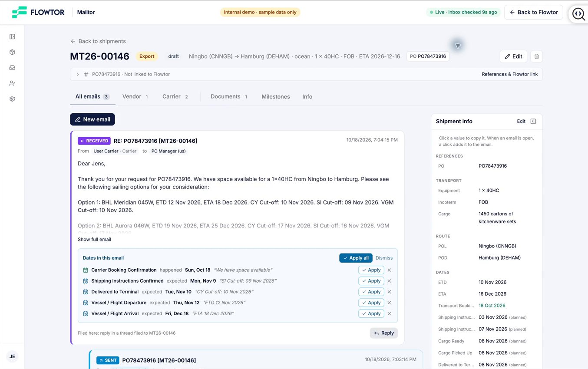Open settings gear in sidebar
The image size is (588, 369).
pos(12,99)
